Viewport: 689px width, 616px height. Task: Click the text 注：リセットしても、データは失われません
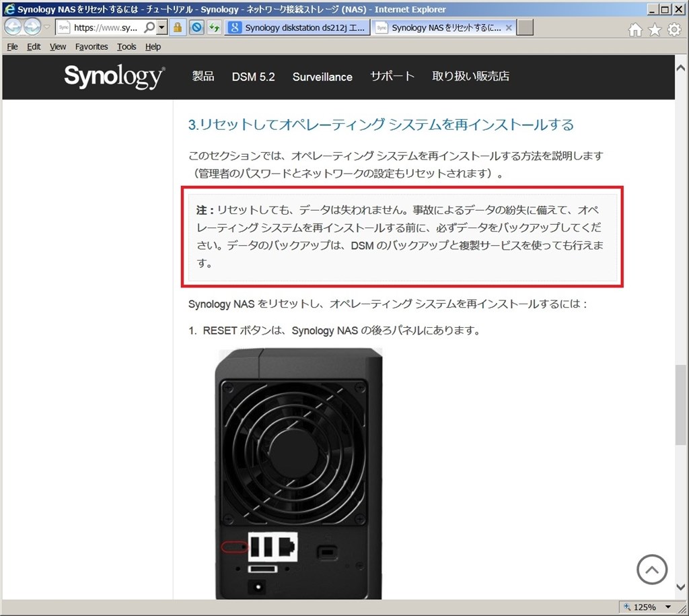(x=302, y=210)
